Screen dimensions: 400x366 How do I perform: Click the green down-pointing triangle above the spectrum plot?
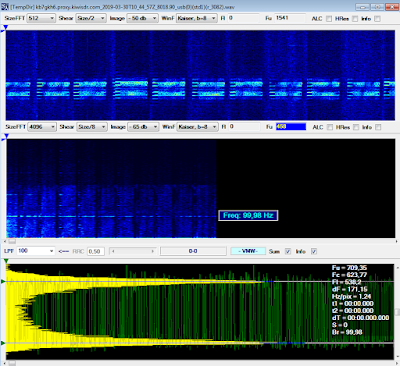6,262
